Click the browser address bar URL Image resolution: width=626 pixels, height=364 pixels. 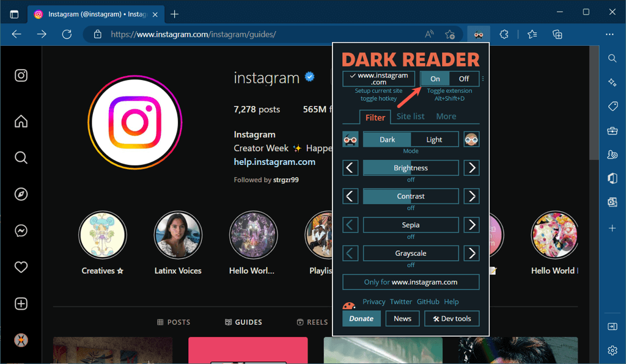pyautogui.click(x=193, y=34)
